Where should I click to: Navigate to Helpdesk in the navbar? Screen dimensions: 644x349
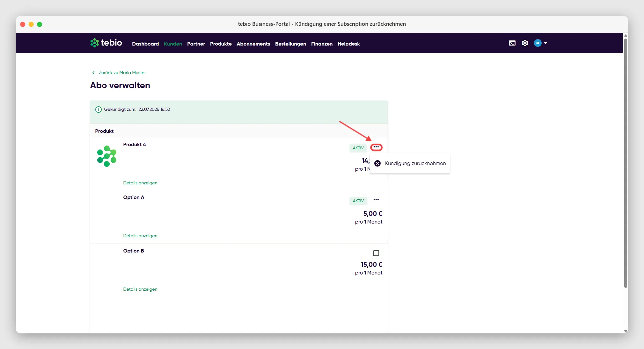coord(348,44)
